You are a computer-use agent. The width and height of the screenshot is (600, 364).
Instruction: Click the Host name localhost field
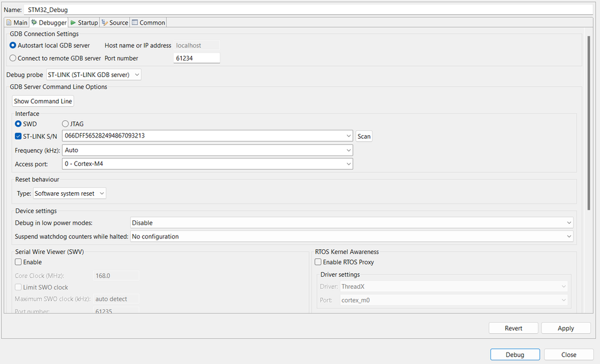196,45
